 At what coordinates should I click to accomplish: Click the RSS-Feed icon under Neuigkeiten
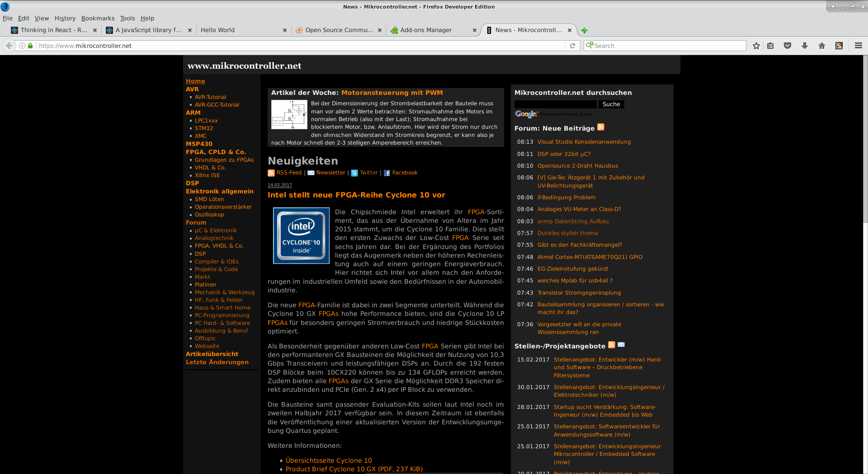click(271, 173)
